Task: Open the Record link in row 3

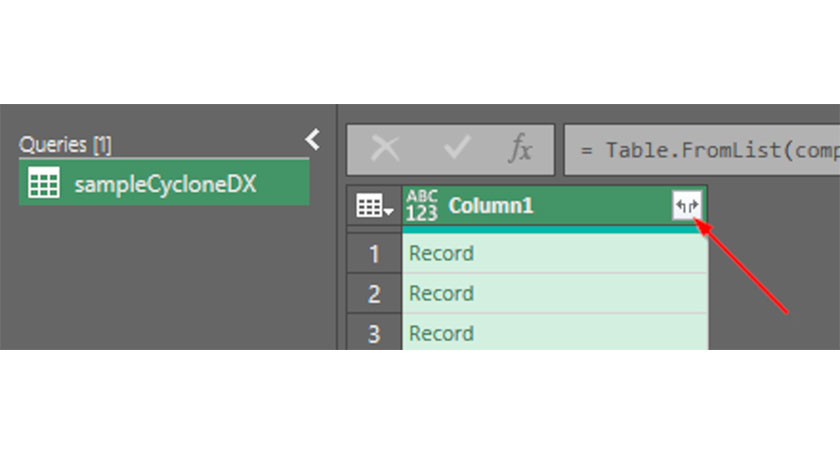Action: point(441,333)
